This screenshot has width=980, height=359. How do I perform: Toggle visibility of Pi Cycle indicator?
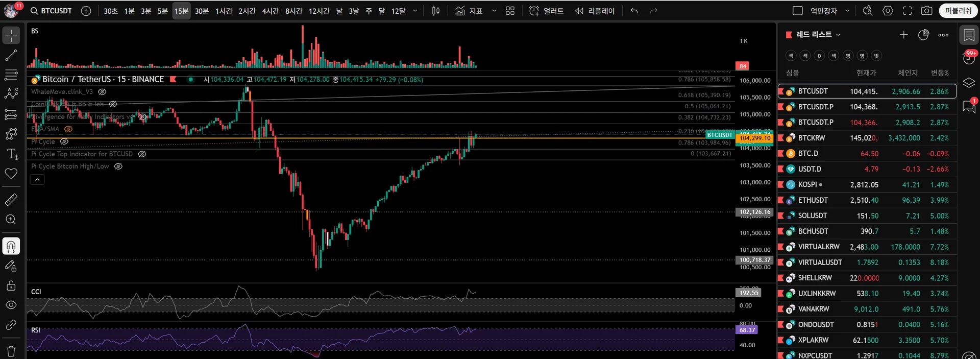click(x=64, y=141)
